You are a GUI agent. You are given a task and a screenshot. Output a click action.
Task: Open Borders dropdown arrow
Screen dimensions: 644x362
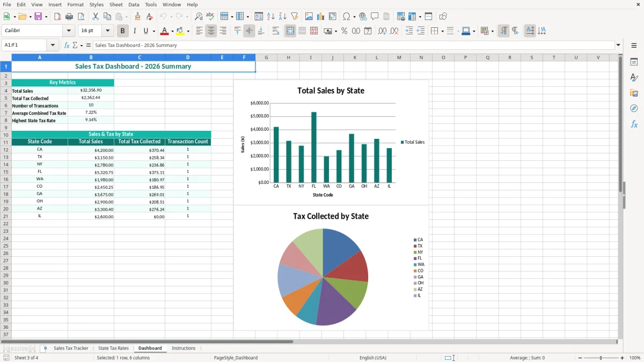click(x=442, y=31)
